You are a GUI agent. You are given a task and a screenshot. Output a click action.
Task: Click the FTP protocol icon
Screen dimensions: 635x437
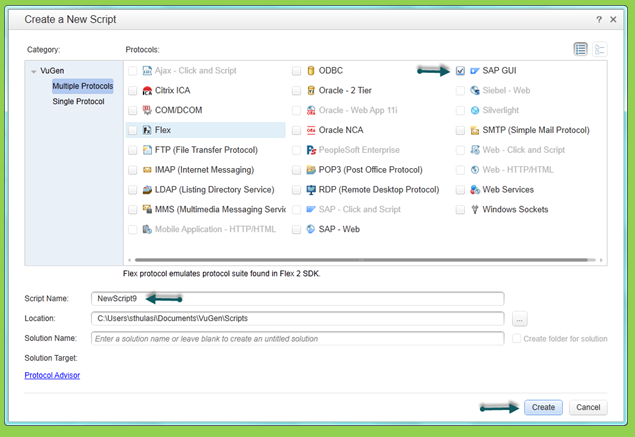(147, 150)
